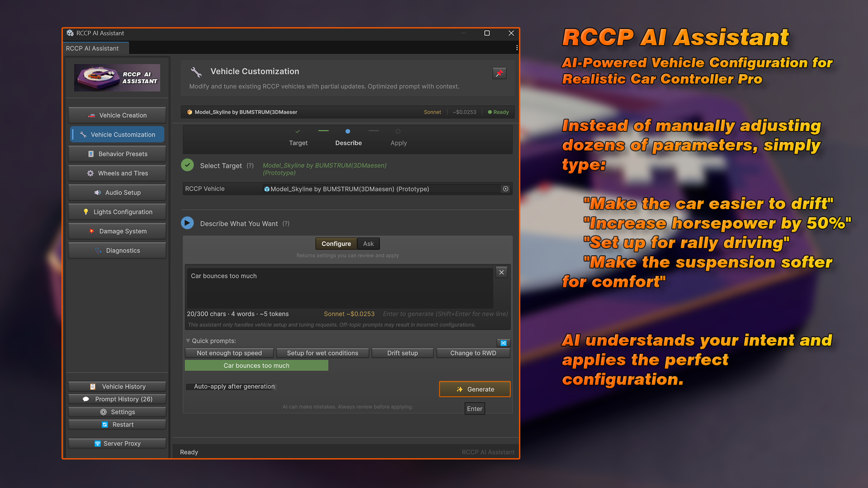Open help tooltip next to Describe What You Want
Viewport: 868px width, 488px height.
click(x=286, y=223)
